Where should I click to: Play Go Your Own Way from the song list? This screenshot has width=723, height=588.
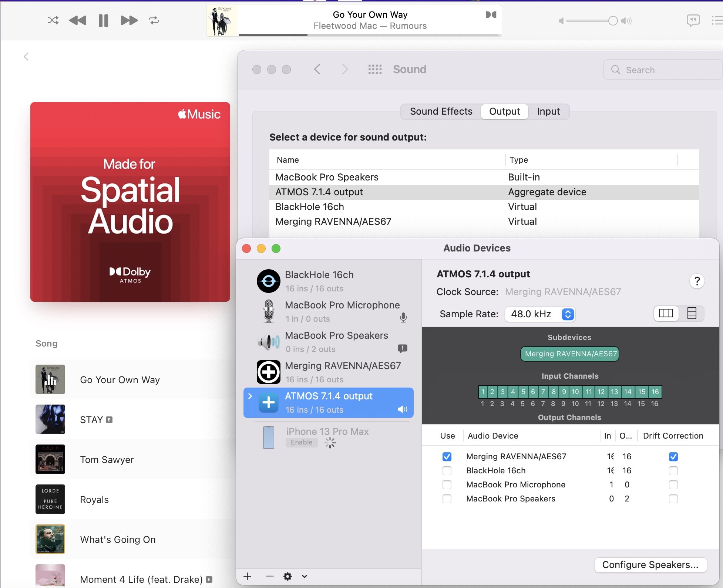point(133,379)
